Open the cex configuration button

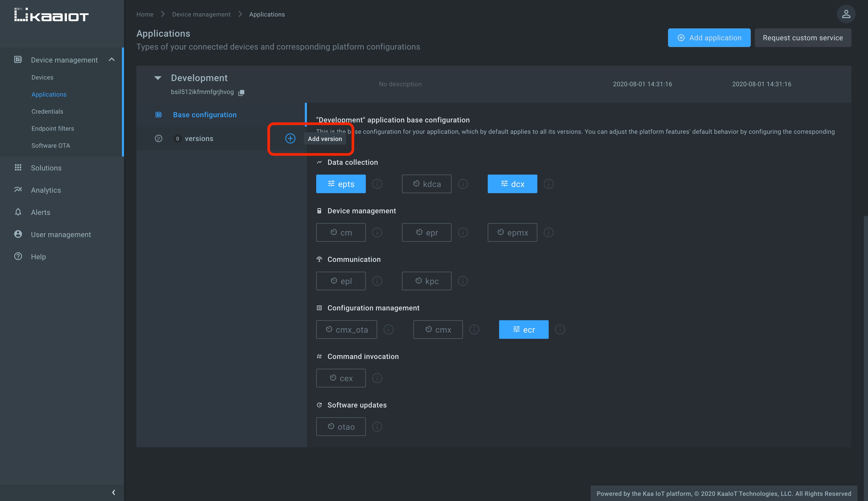coord(341,378)
